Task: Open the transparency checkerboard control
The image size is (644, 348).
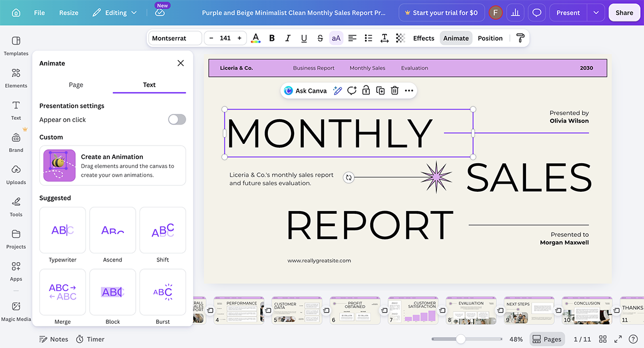Action: click(x=400, y=38)
